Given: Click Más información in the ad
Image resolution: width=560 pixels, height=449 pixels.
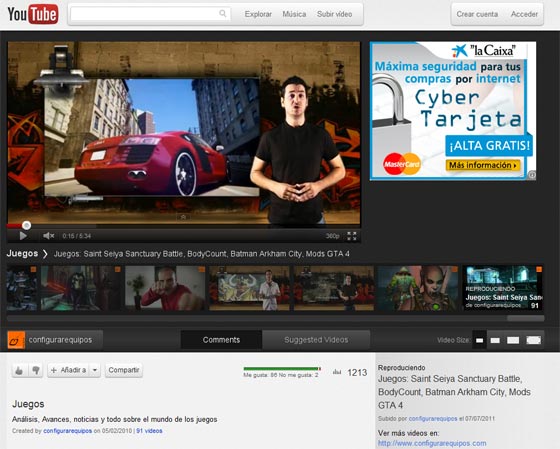Looking at the screenshot, I should pyautogui.click(x=482, y=165).
